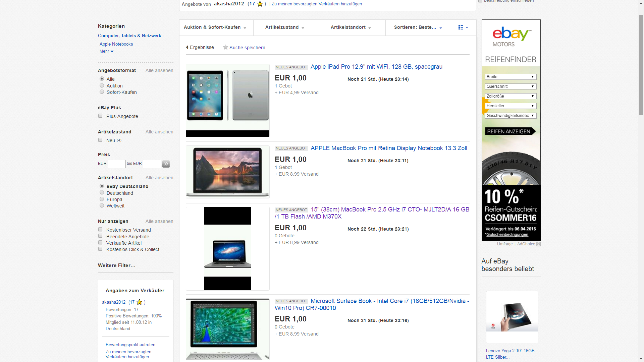Expand Mehr under categories
This screenshot has height=362, width=644.
point(107,51)
